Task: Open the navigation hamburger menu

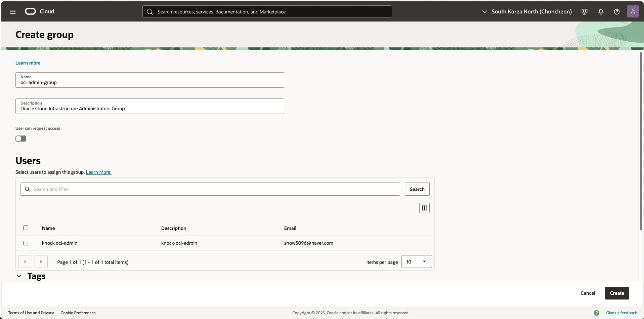Action: pos(12,11)
